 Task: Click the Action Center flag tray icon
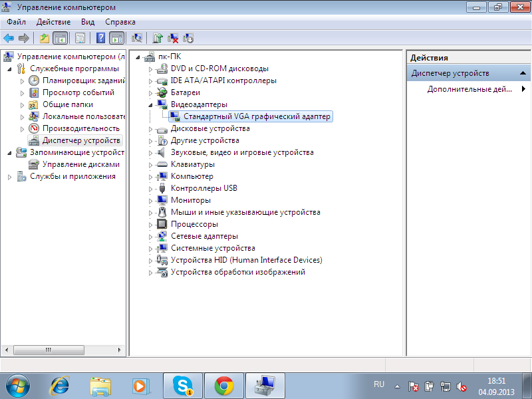click(x=413, y=386)
